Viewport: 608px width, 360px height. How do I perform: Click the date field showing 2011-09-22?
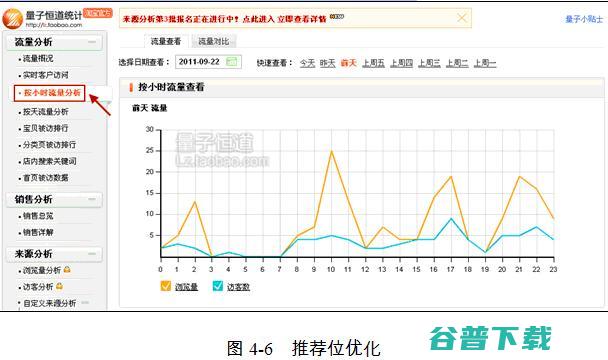[x=208, y=62]
